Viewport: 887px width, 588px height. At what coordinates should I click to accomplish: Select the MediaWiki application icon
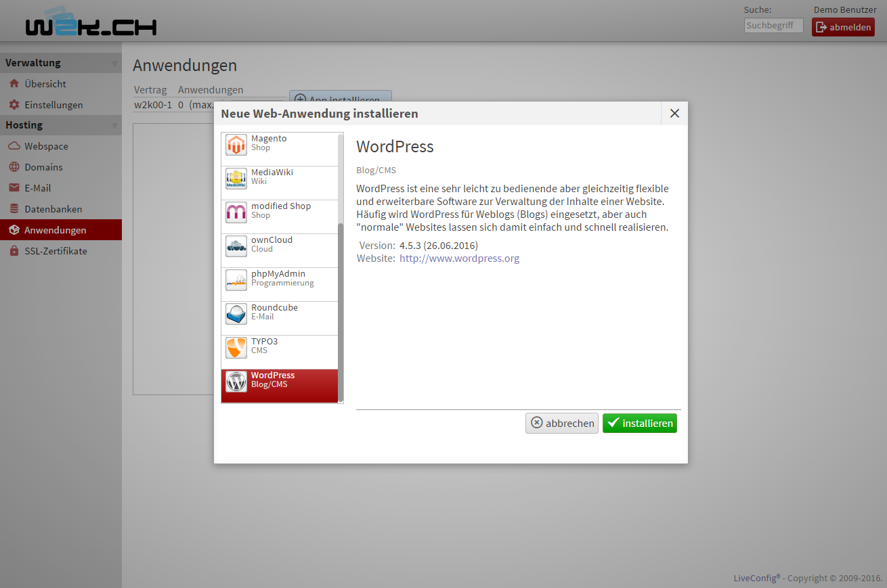236,179
